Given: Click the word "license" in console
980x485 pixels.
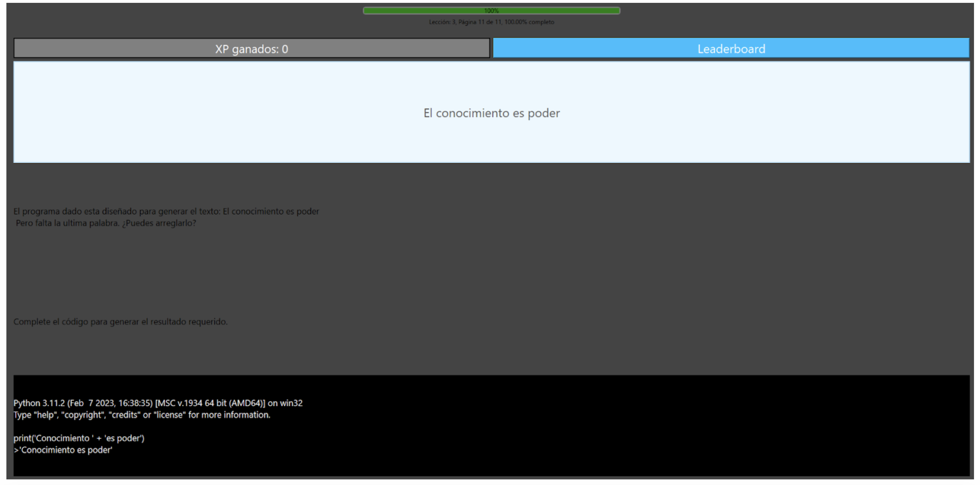Looking at the screenshot, I should coord(169,415).
